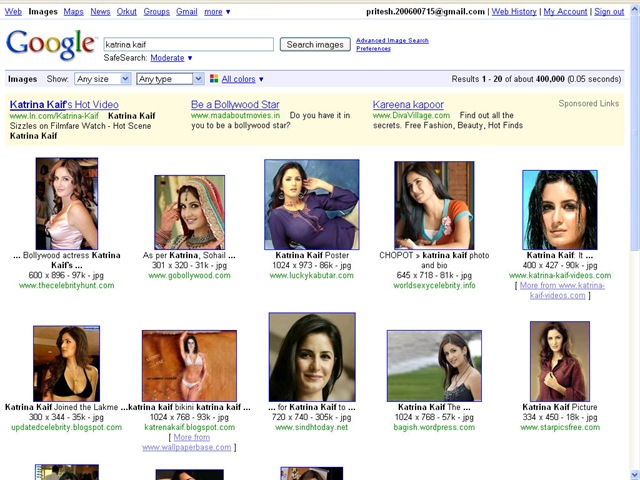Open 'Be a Bollywood Star' sponsored link
The height and width of the screenshot is (480, 640).
[235, 105]
